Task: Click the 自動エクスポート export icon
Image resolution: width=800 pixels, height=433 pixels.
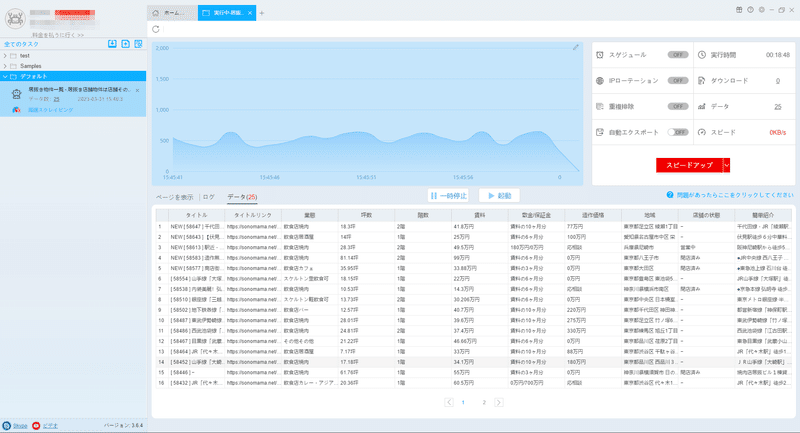Action: [600, 132]
